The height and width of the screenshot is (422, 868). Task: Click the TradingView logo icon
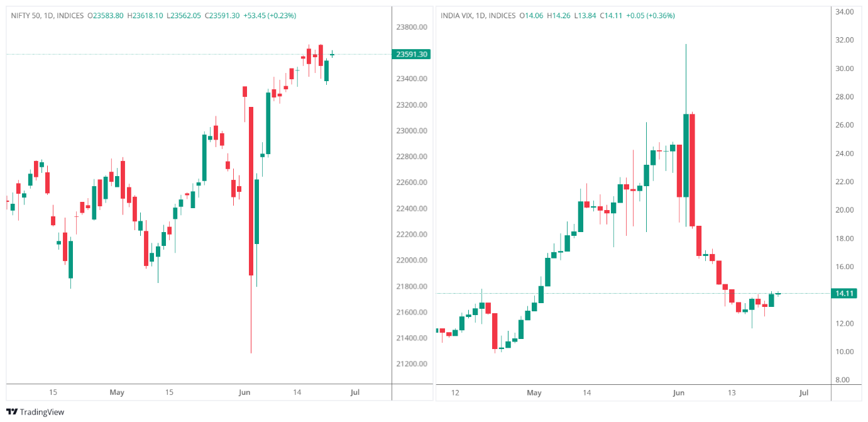[11, 413]
